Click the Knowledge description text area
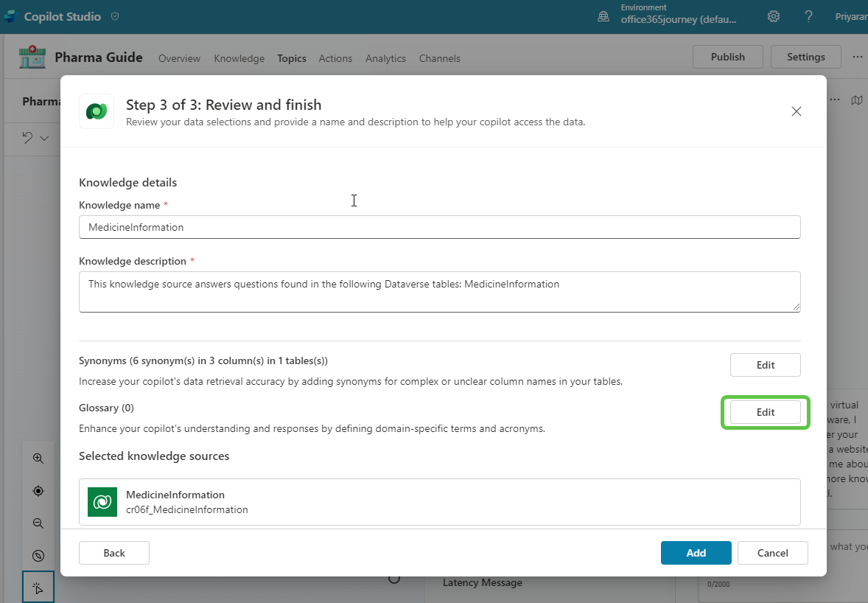The height and width of the screenshot is (603, 868). 439,291
